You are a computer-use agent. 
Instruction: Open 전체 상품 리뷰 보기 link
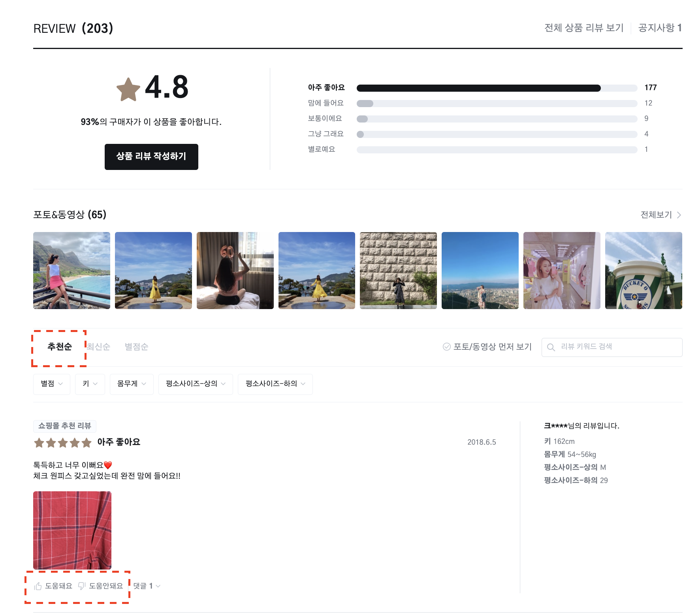(584, 28)
